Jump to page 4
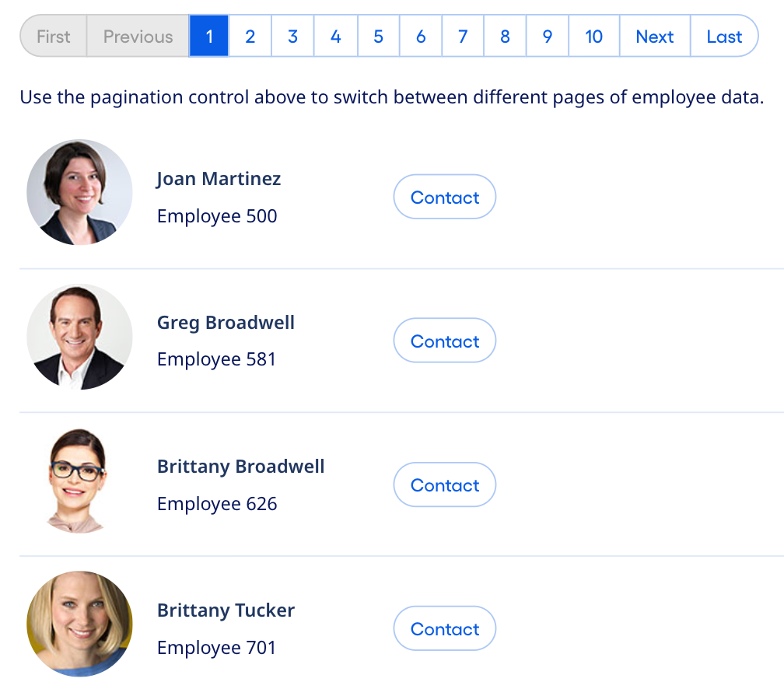 click(335, 37)
